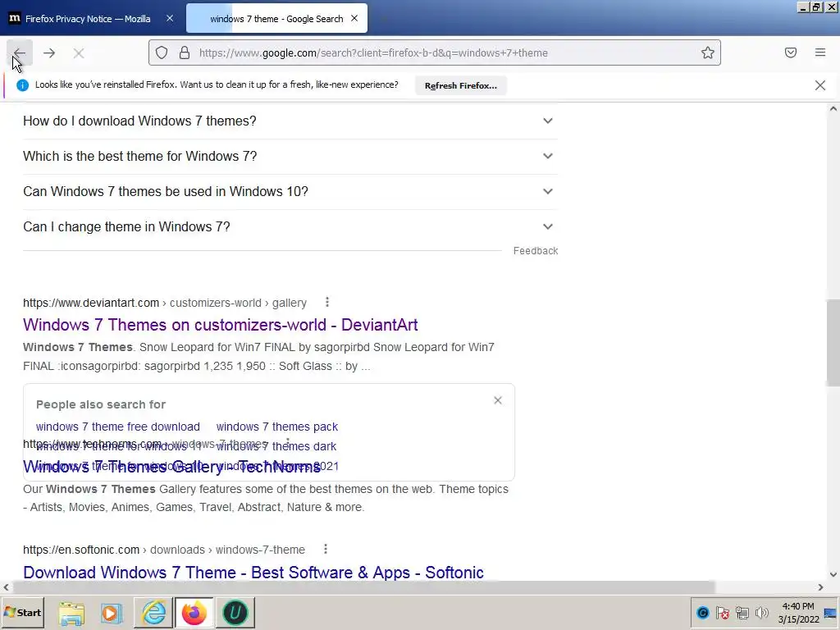Viewport: 840px width, 630px height.
Task: Expand Which is the best theme question
Action: tap(290, 157)
